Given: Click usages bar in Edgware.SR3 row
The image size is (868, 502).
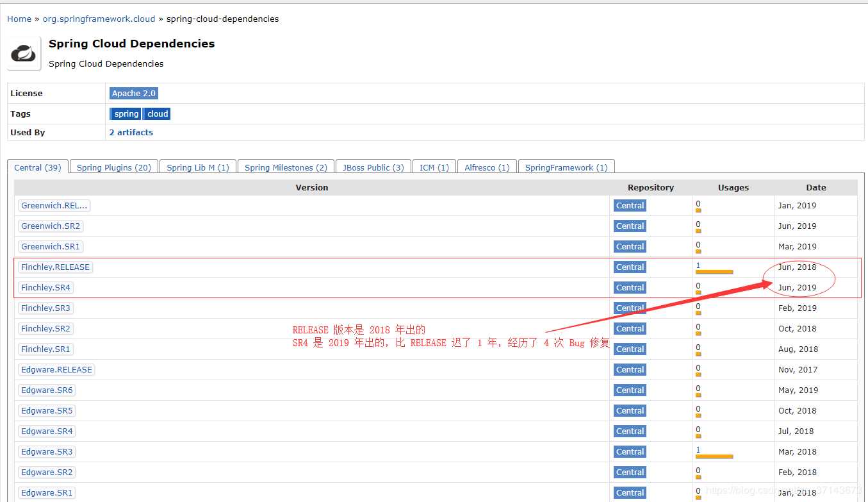Looking at the screenshot, I should click(x=714, y=457).
